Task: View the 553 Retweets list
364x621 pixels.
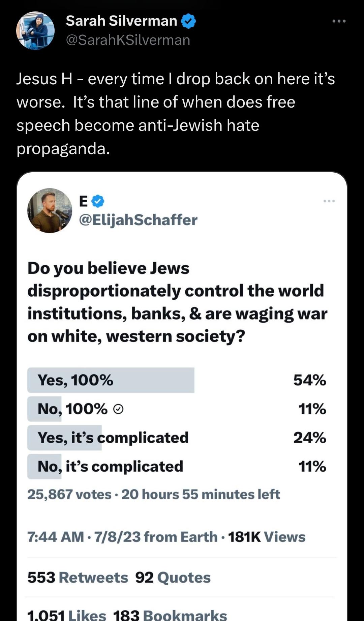Action: (78, 578)
